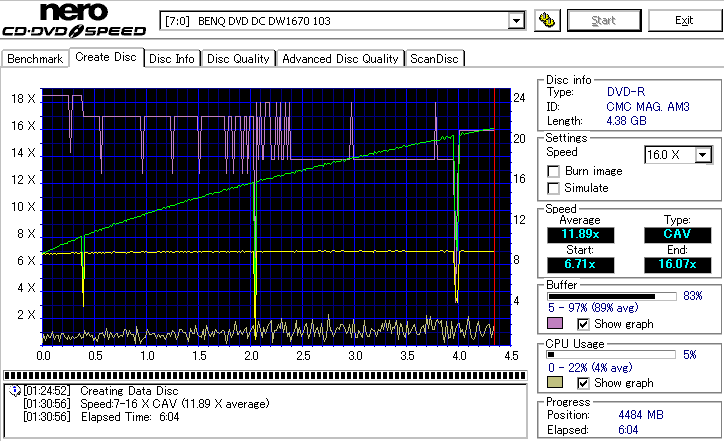Switch to the ScanDisc tab
Viewport: 724px width, 441px height.
(434, 59)
